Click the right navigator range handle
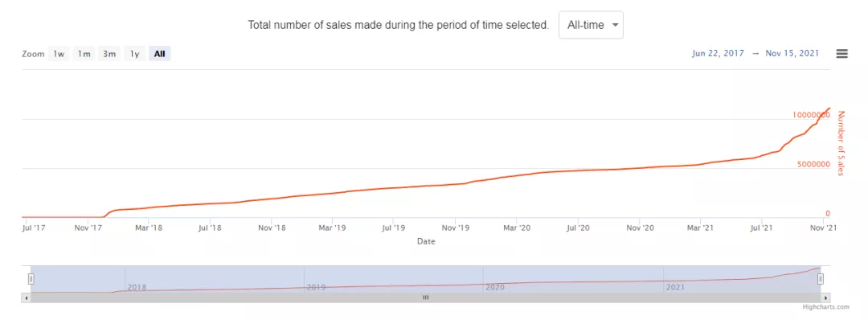The width and height of the screenshot is (868, 320). click(x=821, y=278)
